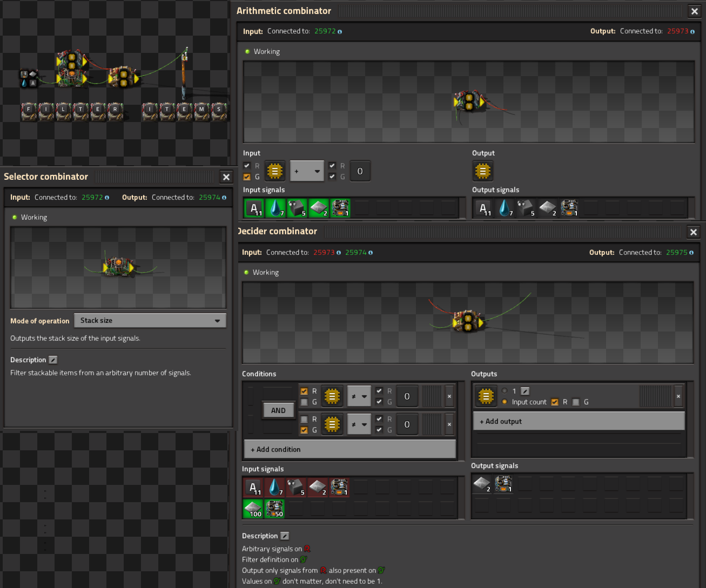Close the Arithmetic combinator window
The image size is (706, 588).
click(x=695, y=11)
